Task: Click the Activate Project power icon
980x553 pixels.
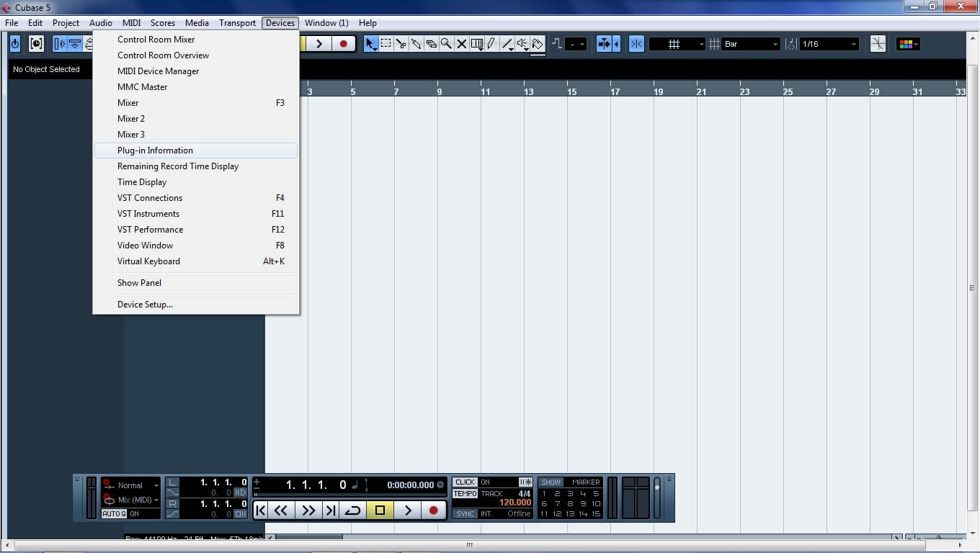Action: [15, 44]
